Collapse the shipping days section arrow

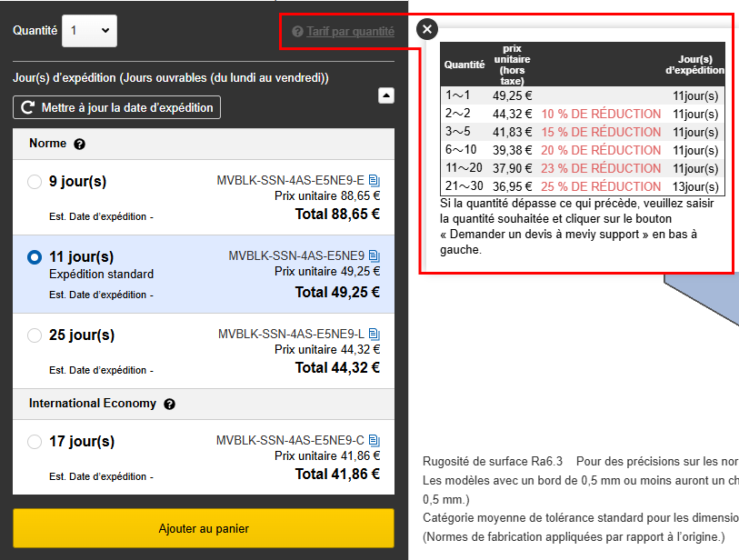[385, 95]
